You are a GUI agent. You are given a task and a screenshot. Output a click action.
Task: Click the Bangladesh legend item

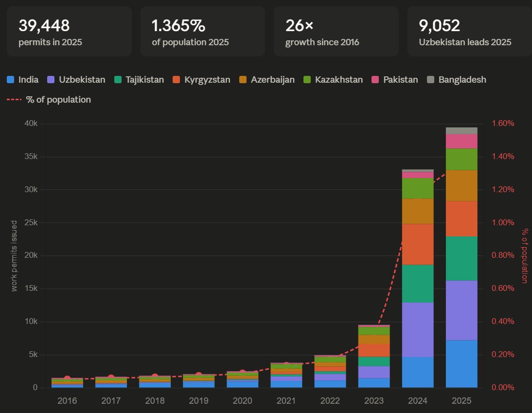click(x=456, y=80)
